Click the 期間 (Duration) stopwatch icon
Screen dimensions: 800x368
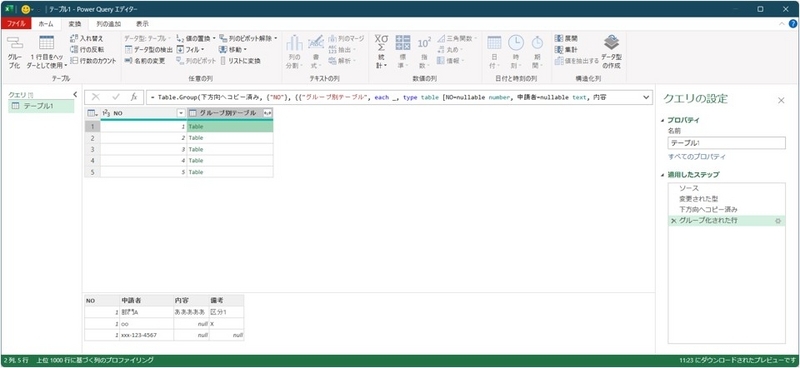[537, 43]
